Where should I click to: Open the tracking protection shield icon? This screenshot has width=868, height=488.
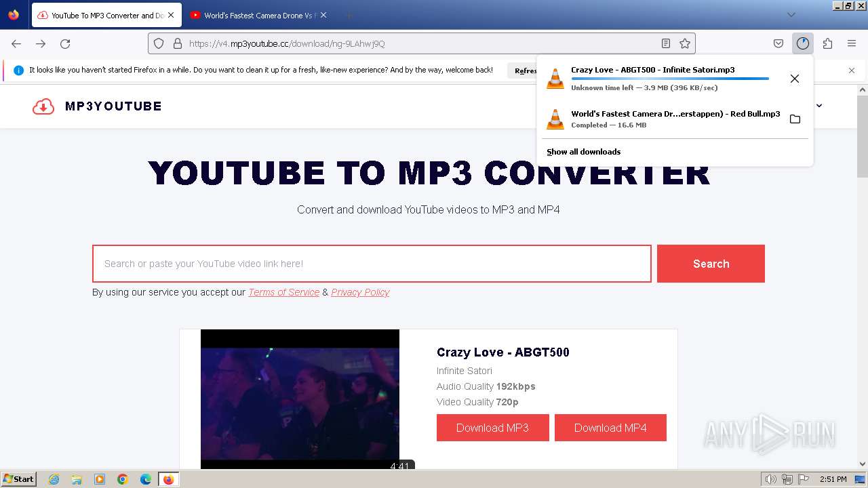(x=159, y=43)
